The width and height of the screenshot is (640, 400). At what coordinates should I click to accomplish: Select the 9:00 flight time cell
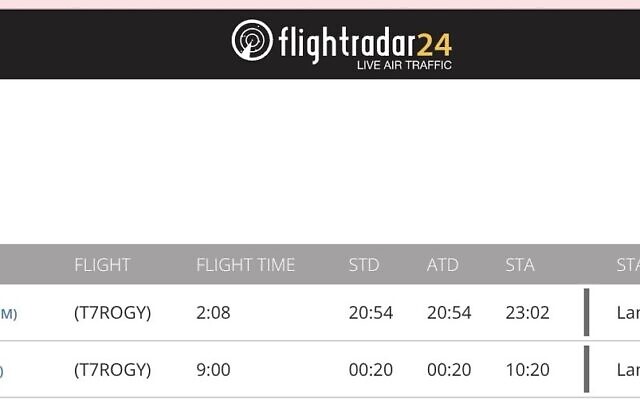[x=213, y=370]
